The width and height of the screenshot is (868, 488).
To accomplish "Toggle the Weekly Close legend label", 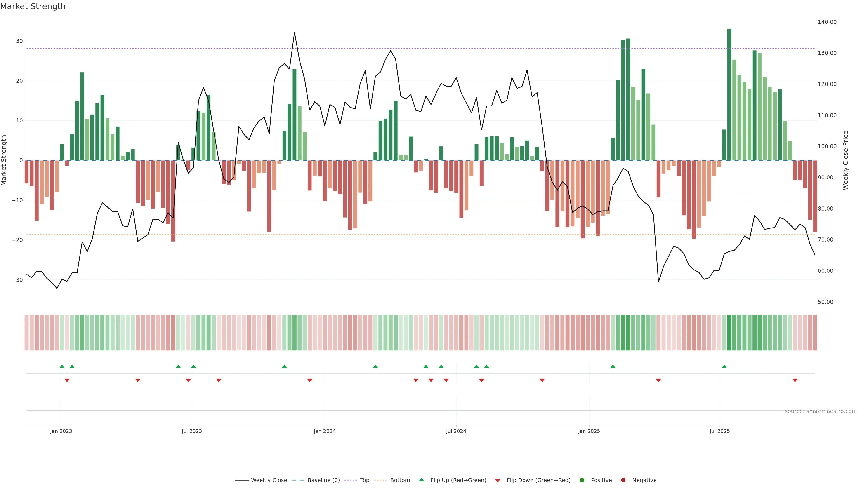I will 269,480.
